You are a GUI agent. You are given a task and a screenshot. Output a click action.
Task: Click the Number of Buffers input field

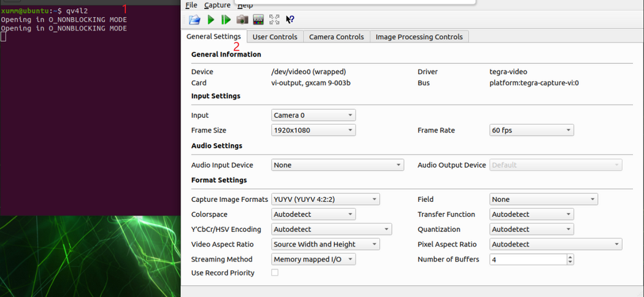pos(527,260)
